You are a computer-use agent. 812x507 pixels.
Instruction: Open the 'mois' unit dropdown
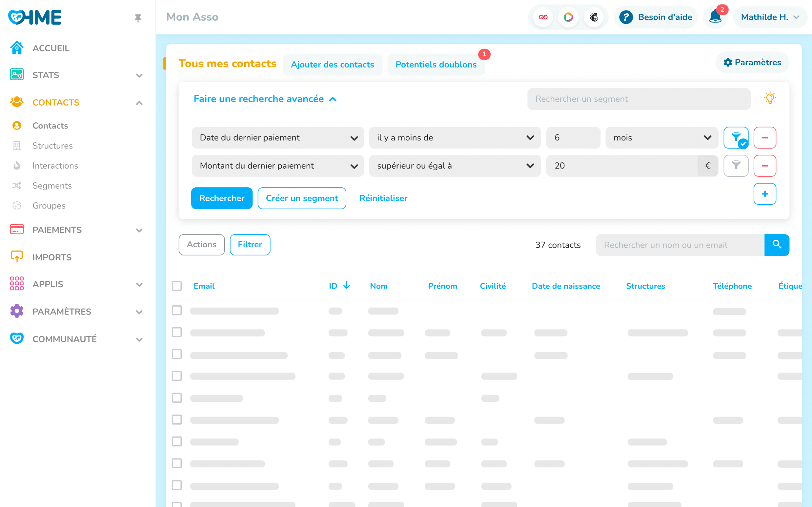point(661,138)
